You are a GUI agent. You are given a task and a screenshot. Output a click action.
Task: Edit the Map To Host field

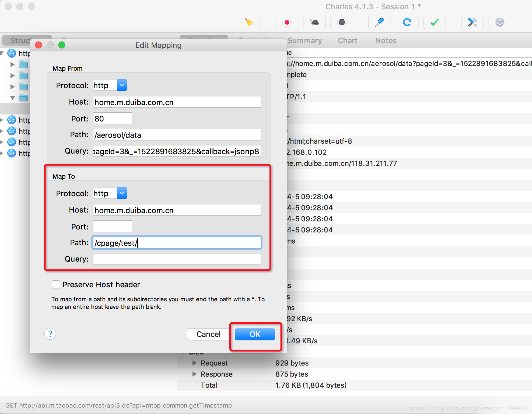(177, 210)
